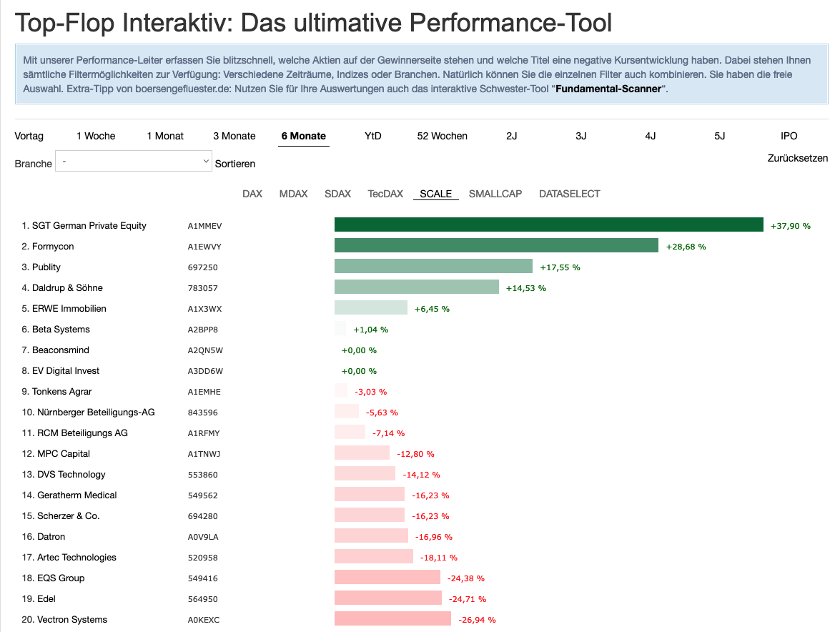Open ERWE Immobilien stock entry
Screen dimensions: 840x632
pos(69,309)
